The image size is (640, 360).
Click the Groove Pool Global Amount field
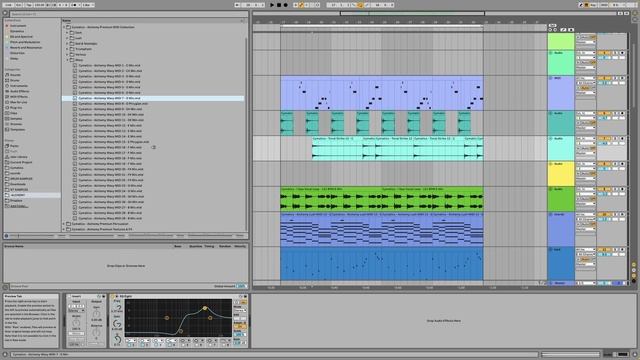241,287
